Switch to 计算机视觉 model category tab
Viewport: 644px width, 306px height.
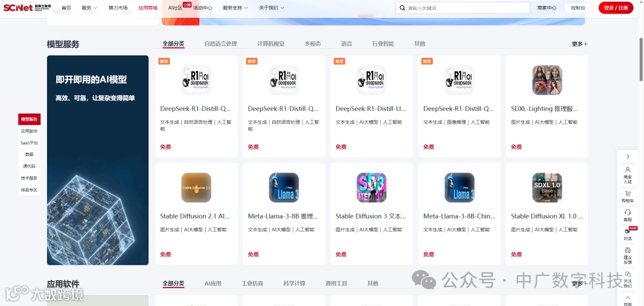point(271,43)
